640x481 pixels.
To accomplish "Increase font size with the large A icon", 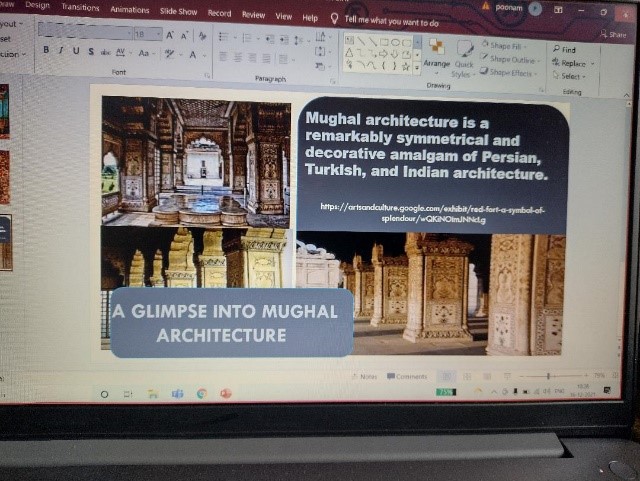I will tap(170, 36).
